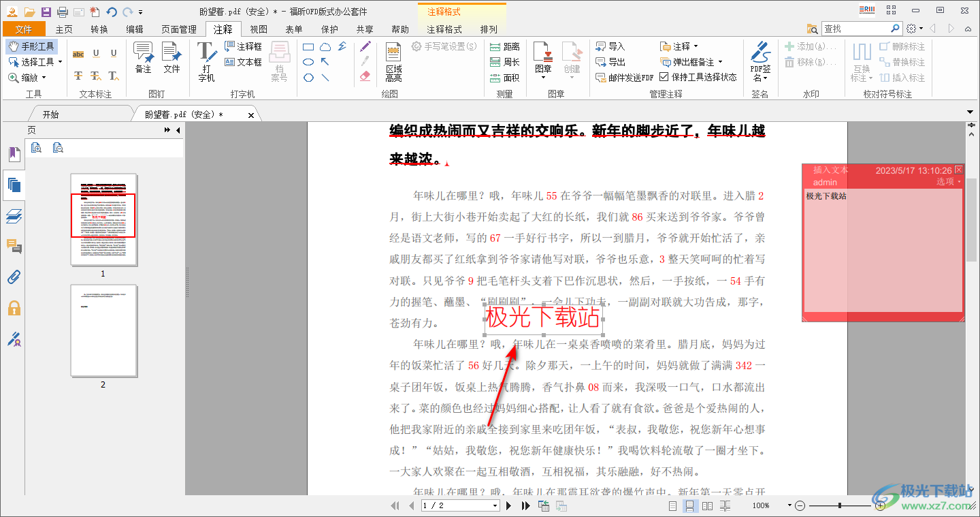Measure with the 面积 area tool
The image size is (980, 517).
click(505, 78)
